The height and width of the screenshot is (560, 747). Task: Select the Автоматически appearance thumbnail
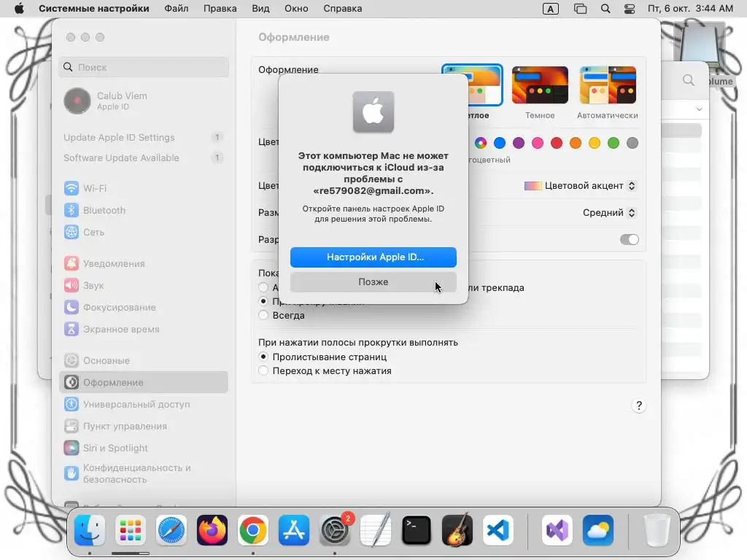[x=608, y=85]
